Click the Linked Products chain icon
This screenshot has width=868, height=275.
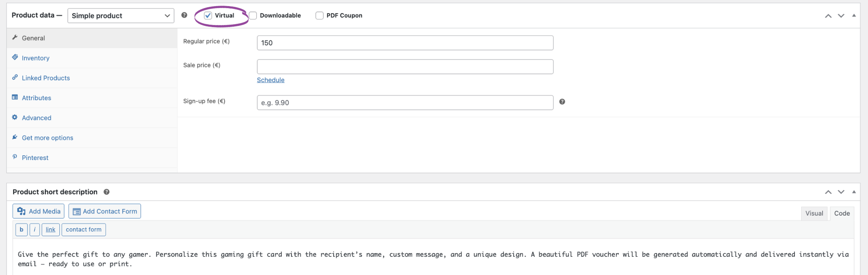15,77
